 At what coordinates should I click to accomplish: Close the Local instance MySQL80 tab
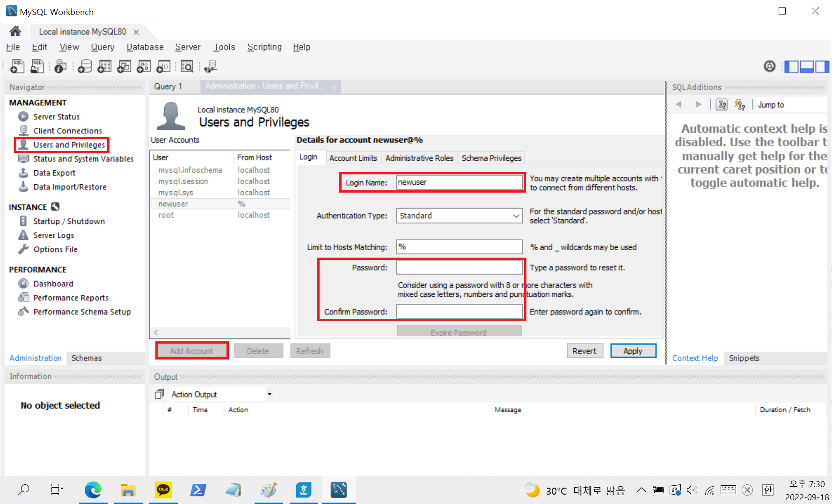click(136, 32)
